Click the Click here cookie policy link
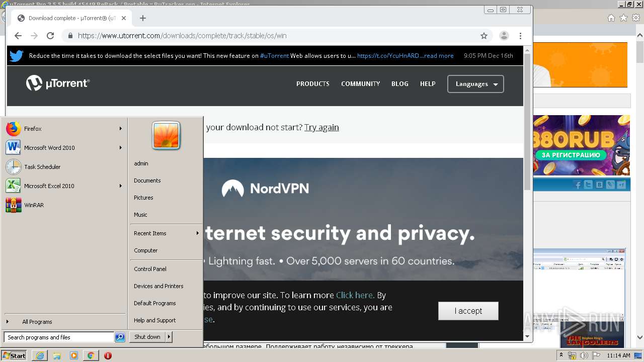 coord(355,295)
